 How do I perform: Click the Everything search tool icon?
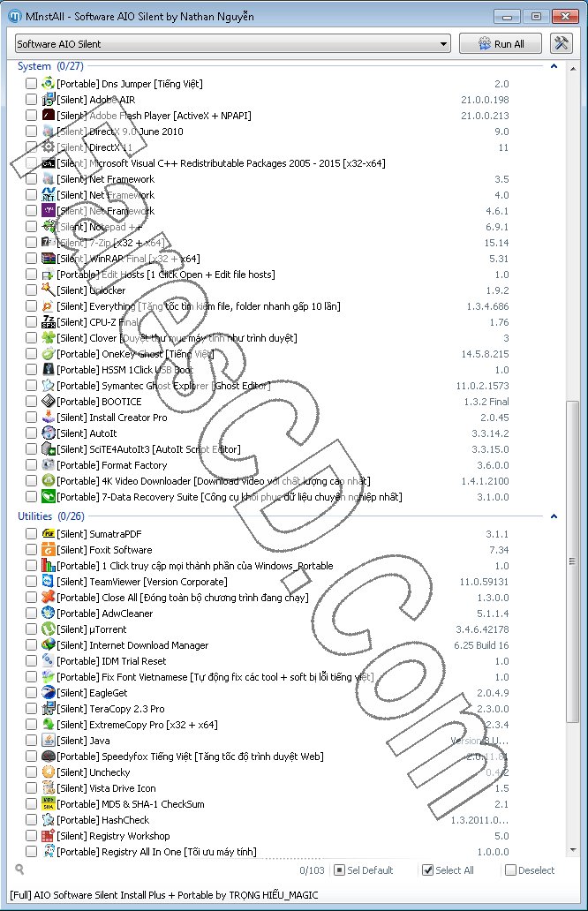[49, 305]
